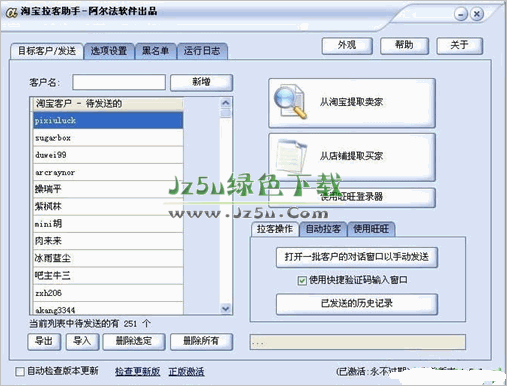Viewport: 507px width, 386px height.
Task: Open the 运行日志 tab
Action: (x=202, y=51)
